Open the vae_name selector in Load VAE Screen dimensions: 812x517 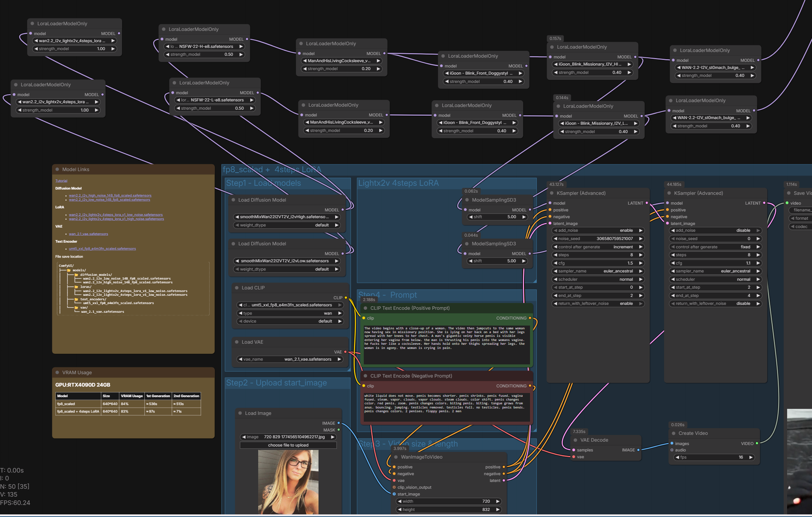coord(290,359)
